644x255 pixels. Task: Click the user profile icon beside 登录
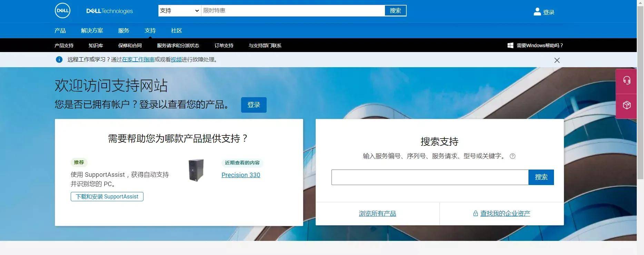click(537, 12)
